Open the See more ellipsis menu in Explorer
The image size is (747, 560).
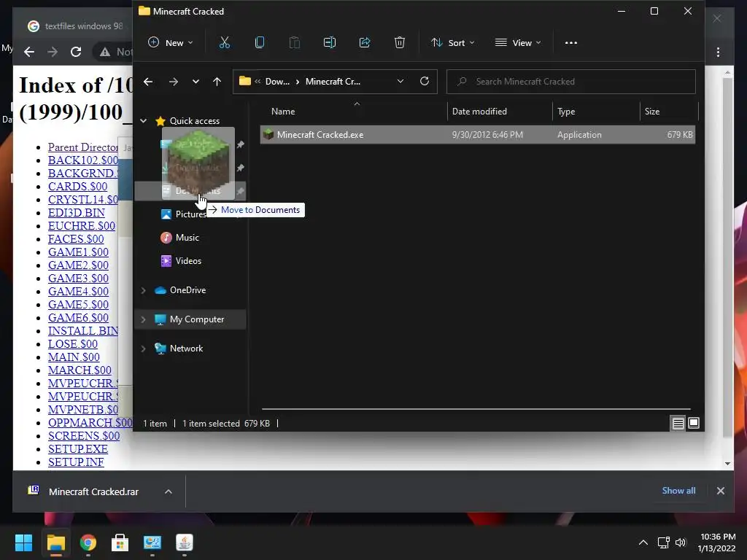(x=570, y=43)
